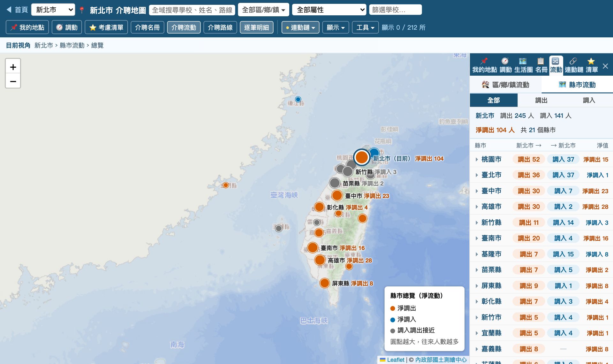Viewport: 613px width, 364px height.
Task: Open 調動 compass tab in side panel
Action: tap(505, 65)
